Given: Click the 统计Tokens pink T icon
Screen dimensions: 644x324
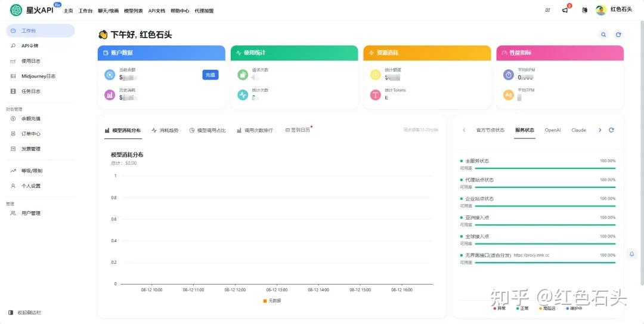Looking at the screenshot, I should [376, 95].
